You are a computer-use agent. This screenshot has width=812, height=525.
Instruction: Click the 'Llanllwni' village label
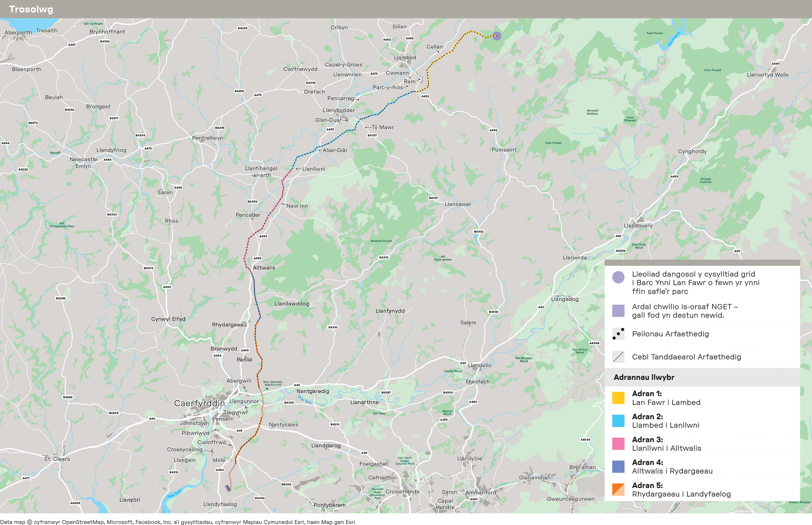coord(313,169)
